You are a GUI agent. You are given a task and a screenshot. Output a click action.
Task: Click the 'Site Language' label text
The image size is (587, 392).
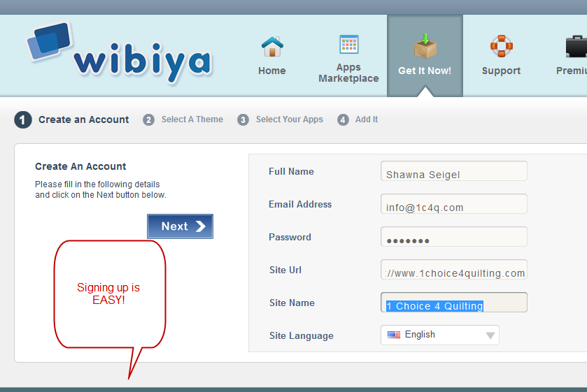302,336
